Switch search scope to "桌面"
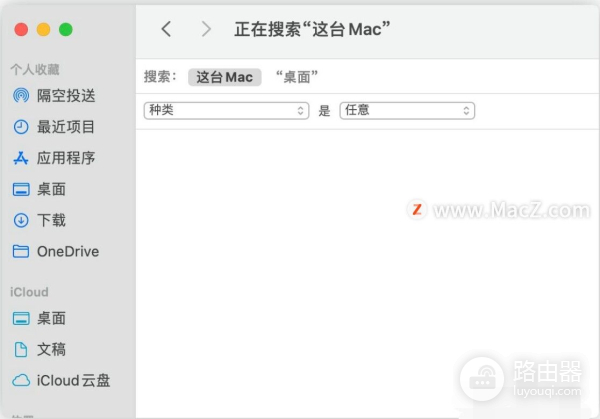Screen dimensions: 600x419 [297, 77]
